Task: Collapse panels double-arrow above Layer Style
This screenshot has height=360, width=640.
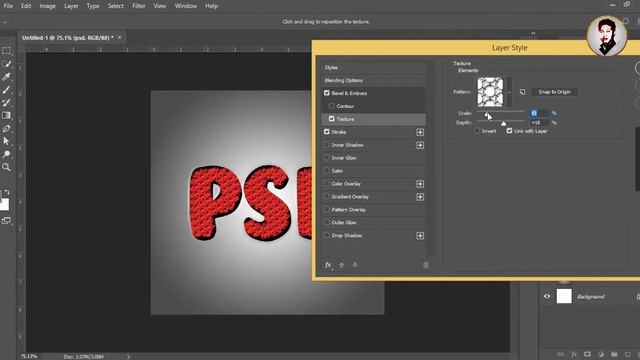Action: pos(533,33)
